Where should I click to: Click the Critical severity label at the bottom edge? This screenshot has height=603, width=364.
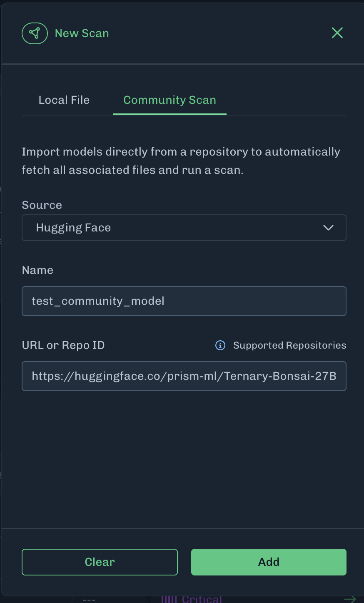point(202,599)
